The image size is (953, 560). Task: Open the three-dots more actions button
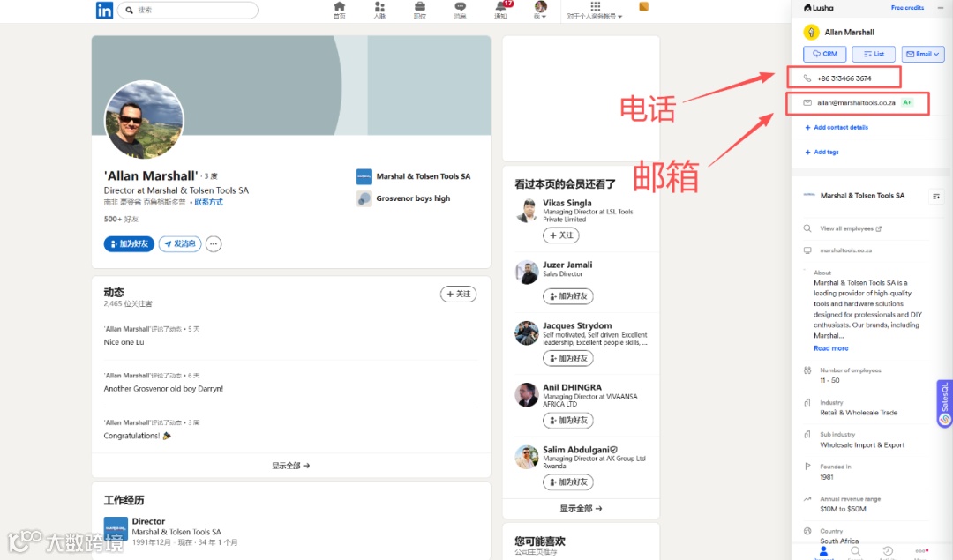point(214,244)
